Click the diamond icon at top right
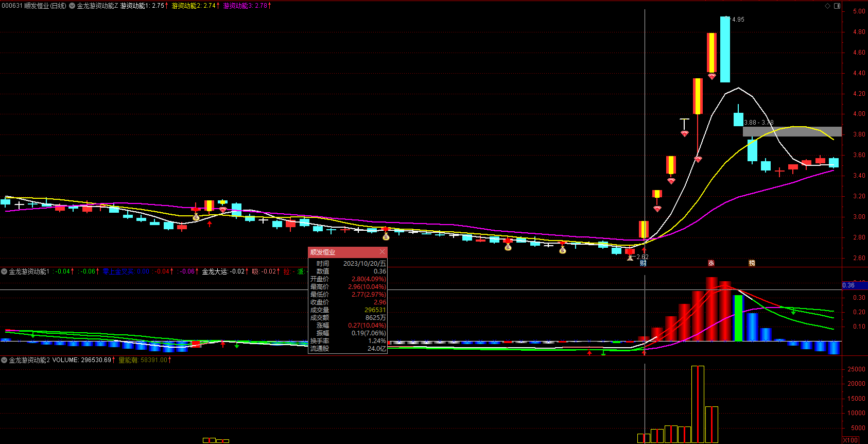The height and width of the screenshot is (444, 868). click(x=828, y=6)
